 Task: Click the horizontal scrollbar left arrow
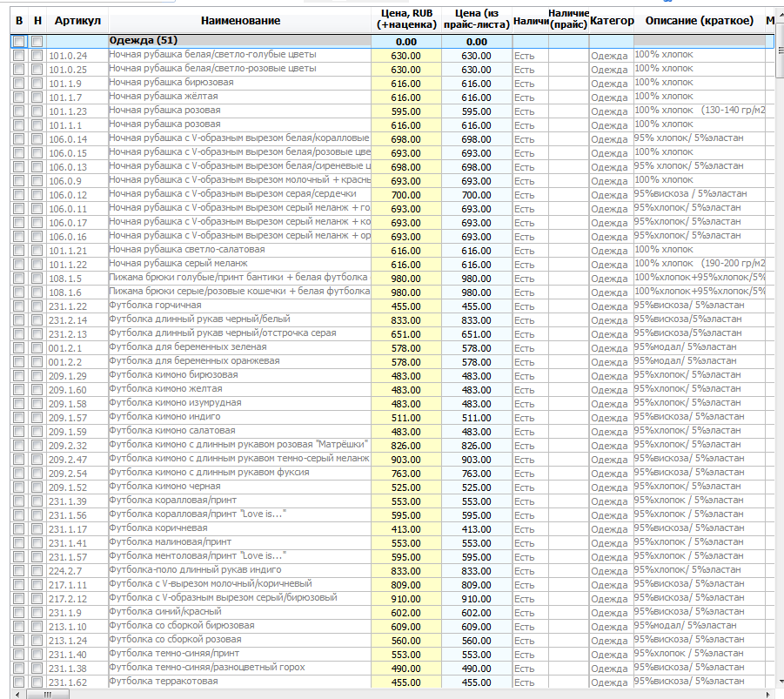(17, 694)
